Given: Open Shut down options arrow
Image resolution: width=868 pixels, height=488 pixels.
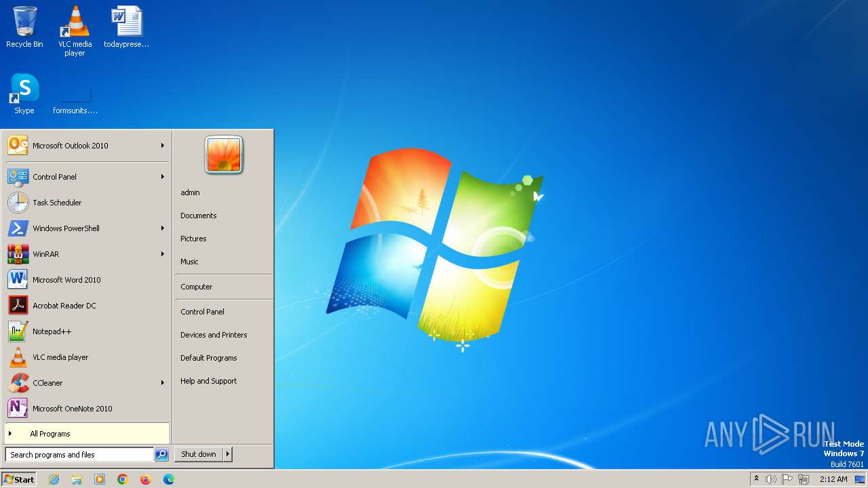Looking at the screenshot, I should coord(228,454).
